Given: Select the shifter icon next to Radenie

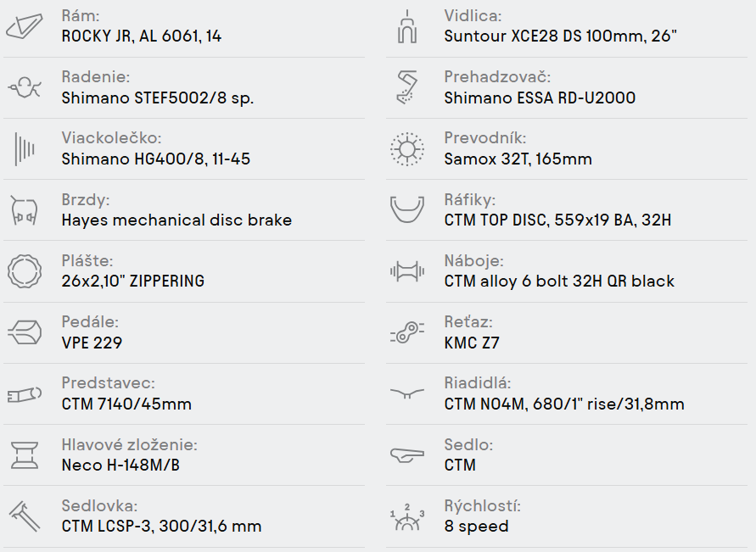Looking at the screenshot, I should coord(25,87).
